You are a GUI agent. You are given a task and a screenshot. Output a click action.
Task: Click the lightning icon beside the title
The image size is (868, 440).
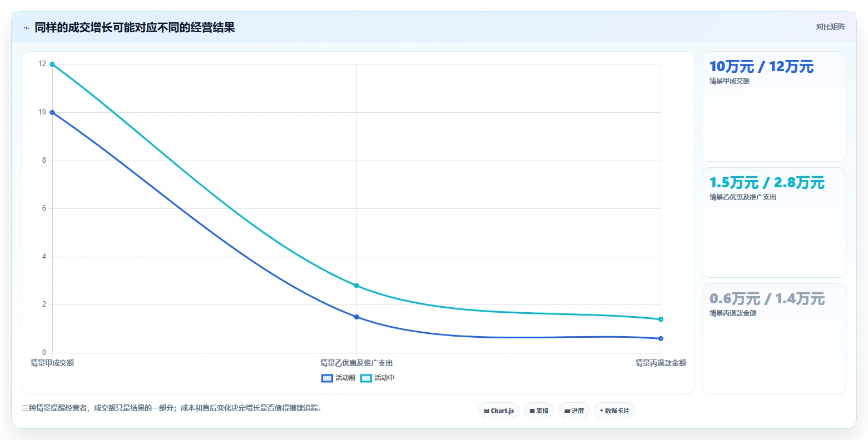[x=26, y=28]
